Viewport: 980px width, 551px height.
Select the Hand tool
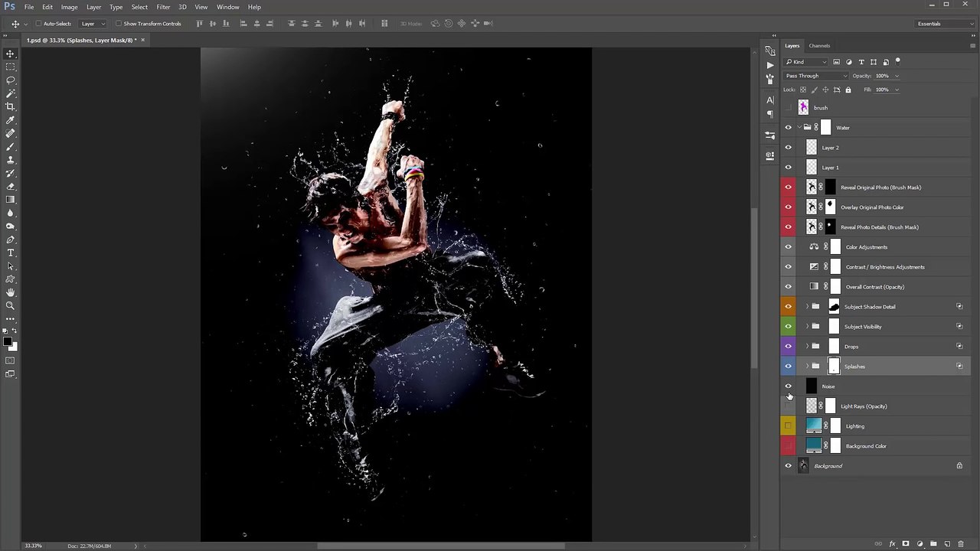(11, 292)
